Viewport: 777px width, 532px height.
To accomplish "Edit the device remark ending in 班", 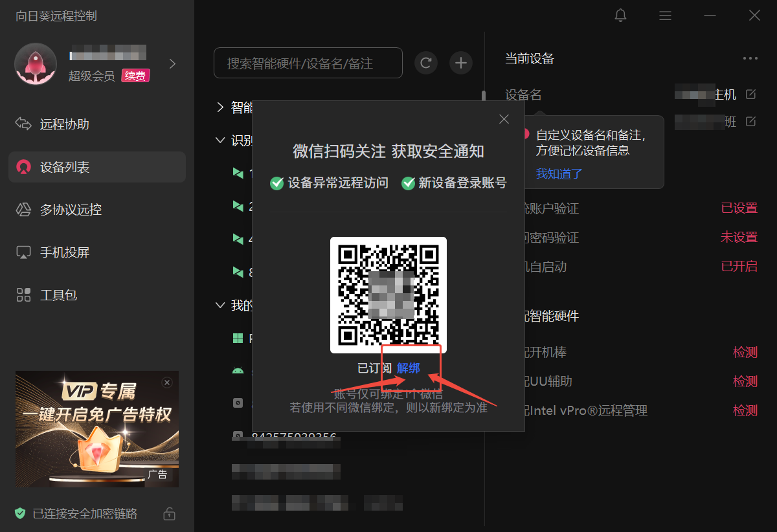I will [750, 121].
